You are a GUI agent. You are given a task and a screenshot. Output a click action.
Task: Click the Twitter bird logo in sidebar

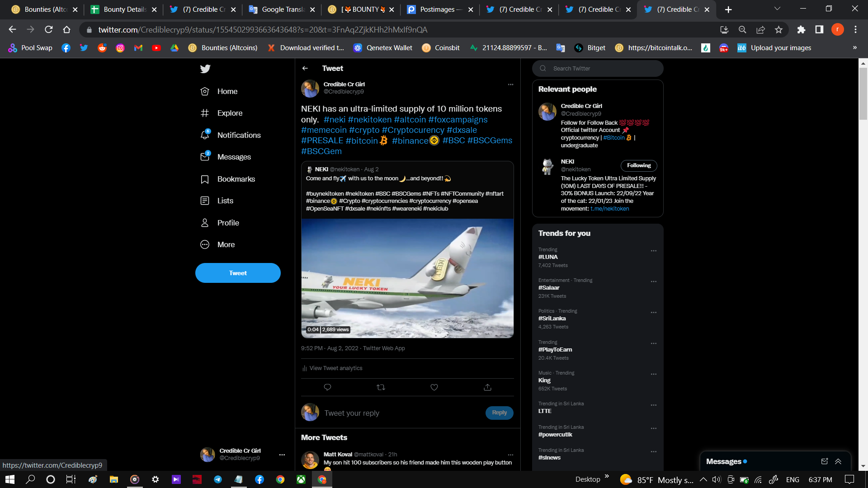[x=205, y=69]
